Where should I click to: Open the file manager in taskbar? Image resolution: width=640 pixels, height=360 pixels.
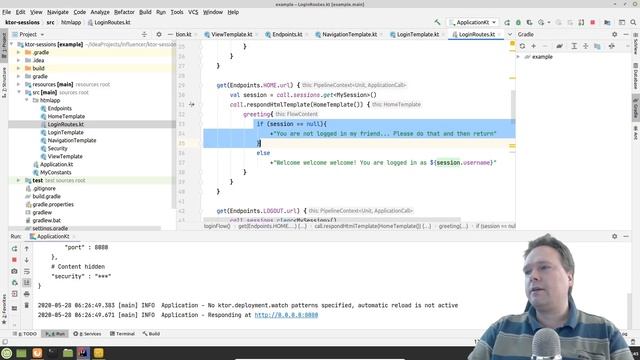pos(68,353)
